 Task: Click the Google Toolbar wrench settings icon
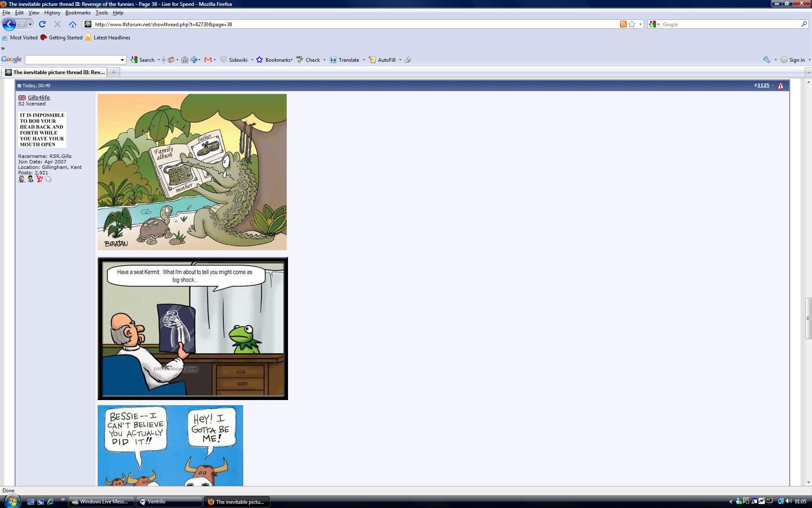point(766,60)
